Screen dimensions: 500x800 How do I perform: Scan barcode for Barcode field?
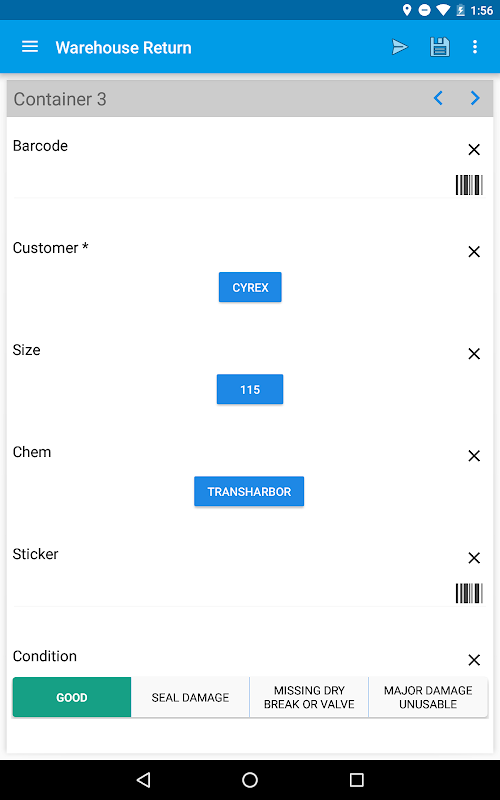(469, 185)
